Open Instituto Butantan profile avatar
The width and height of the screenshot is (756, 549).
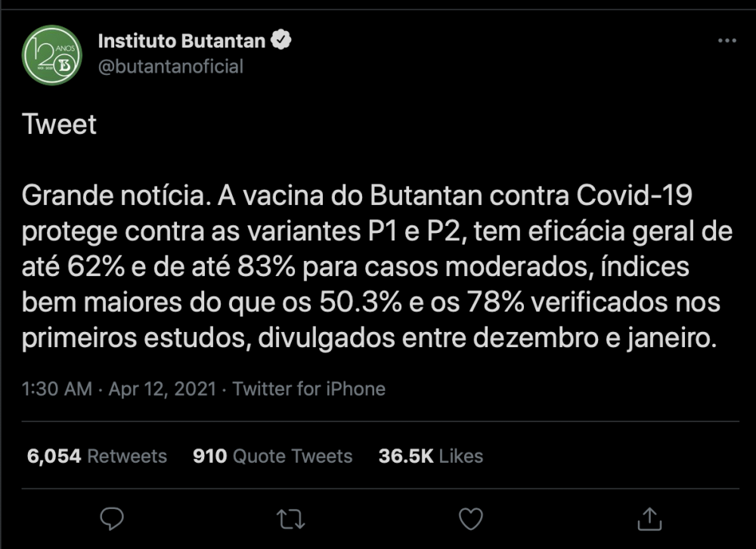tap(52, 55)
